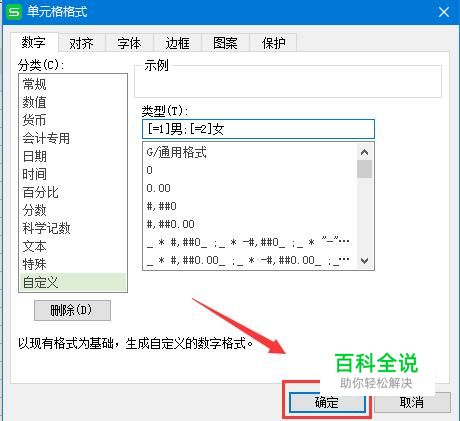This screenshot has width=460, height=421.
Task: Select the last visible #,##0.00_ accounting format
Action: pos(250,260)
